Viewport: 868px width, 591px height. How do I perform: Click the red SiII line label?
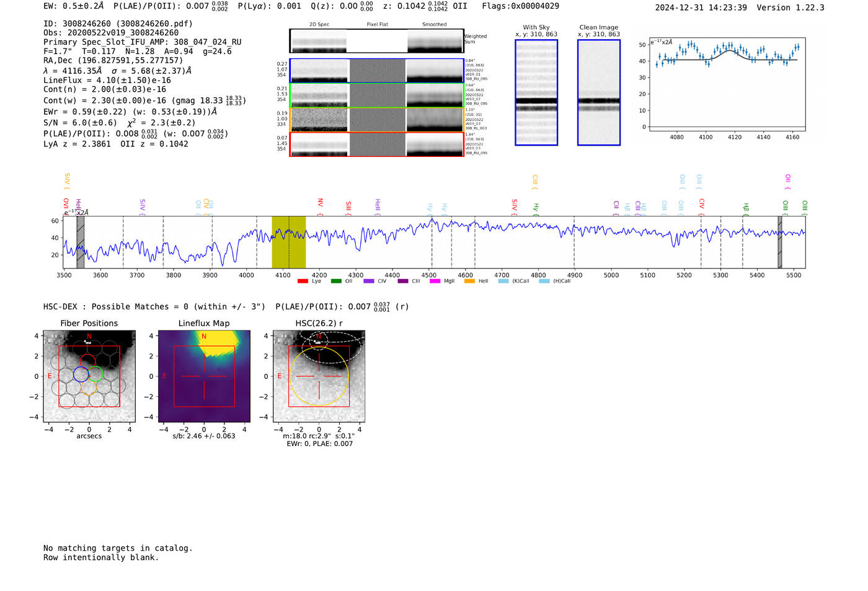(x=348, y=208)
